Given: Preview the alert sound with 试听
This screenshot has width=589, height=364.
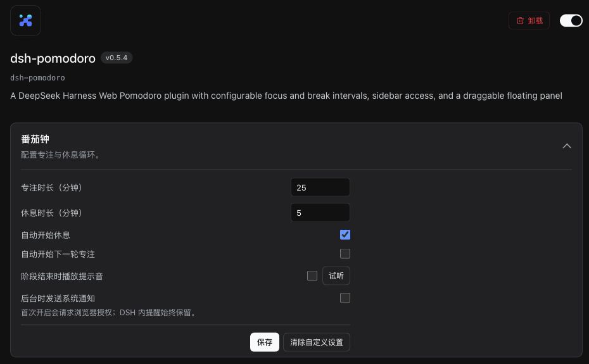Looking at the screenshot, I should coord(336,276).
